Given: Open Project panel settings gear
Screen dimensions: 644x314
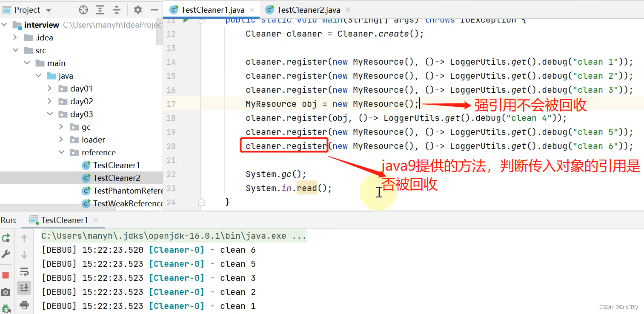Looking at the screenshot, I should [137, 10].
